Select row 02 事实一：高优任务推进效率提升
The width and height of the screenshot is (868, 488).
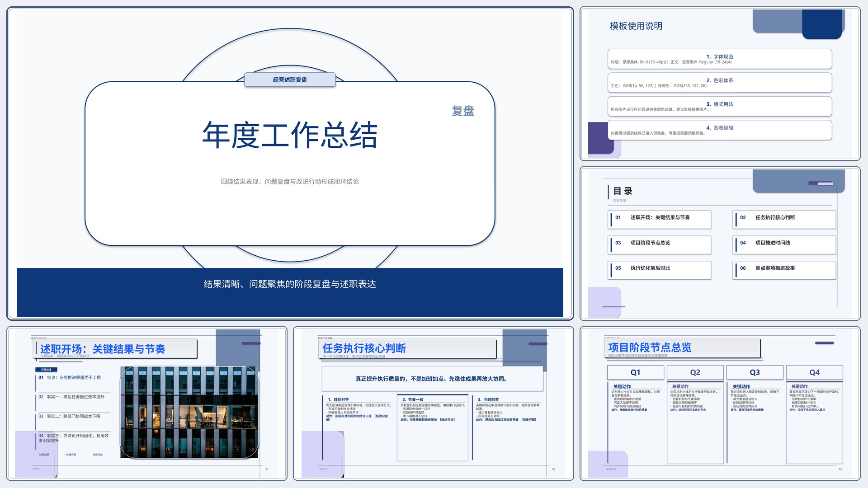(72, 397)
